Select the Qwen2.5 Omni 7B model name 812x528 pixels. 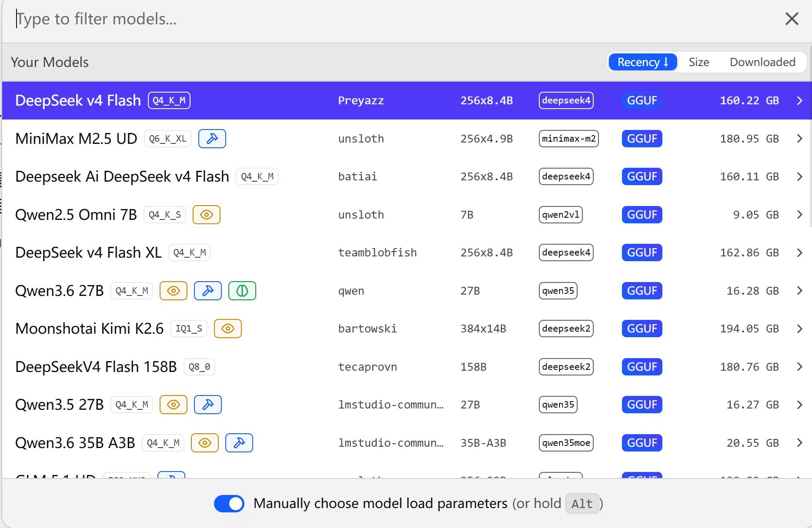(76, 215)
